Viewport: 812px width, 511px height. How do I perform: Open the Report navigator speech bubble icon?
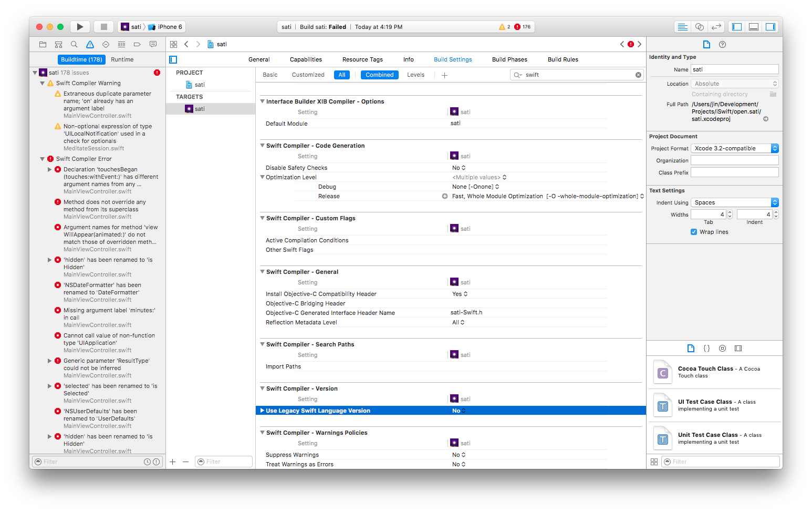(153, 44)
